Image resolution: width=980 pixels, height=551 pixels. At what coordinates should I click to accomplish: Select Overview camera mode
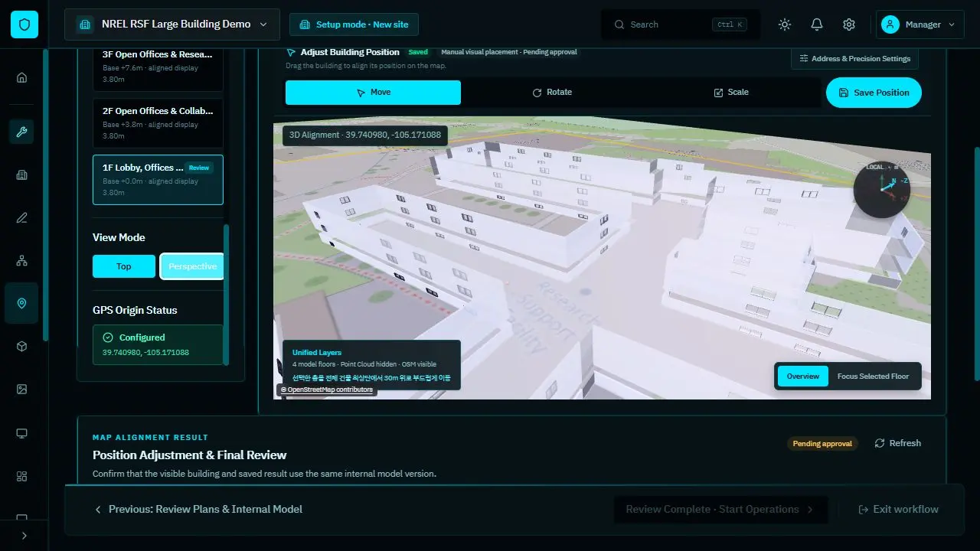[x=803, y=377]
